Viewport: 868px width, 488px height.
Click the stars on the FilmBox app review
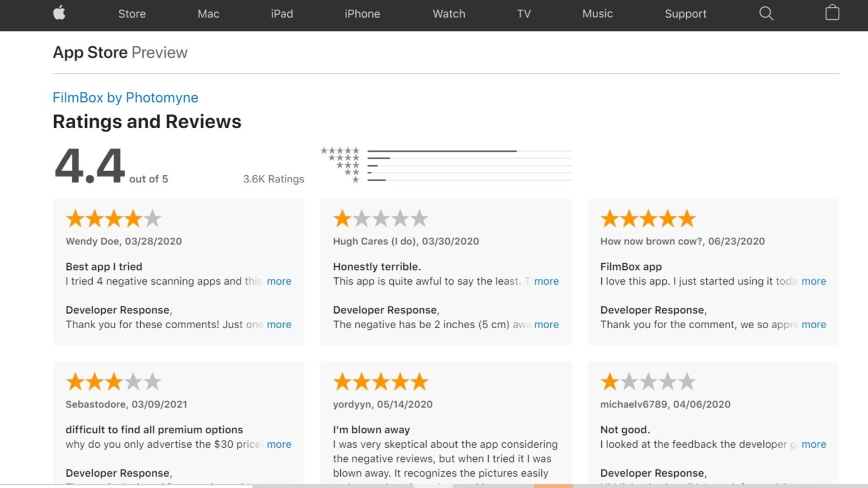click(x=648, y=219)
